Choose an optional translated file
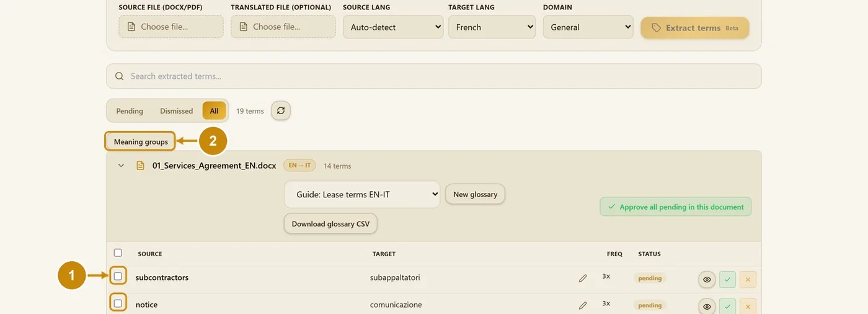Viewport: 868px width, 314px height. (x=283, y=27)
